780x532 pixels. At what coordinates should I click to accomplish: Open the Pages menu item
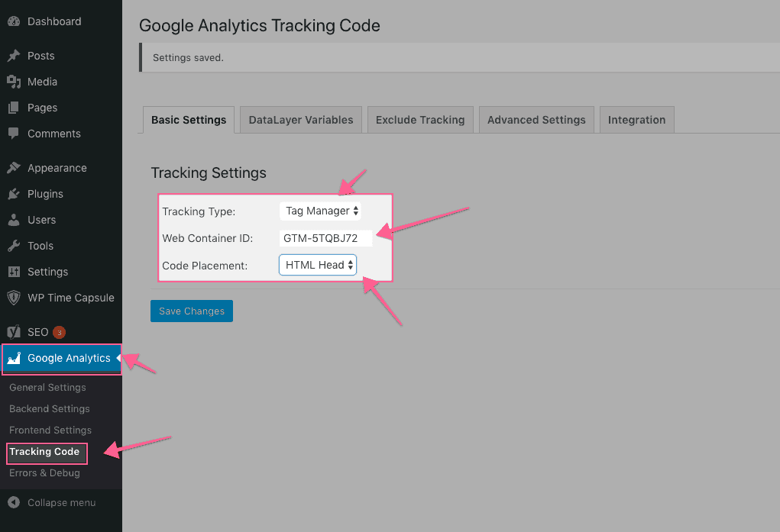(60, 108)
